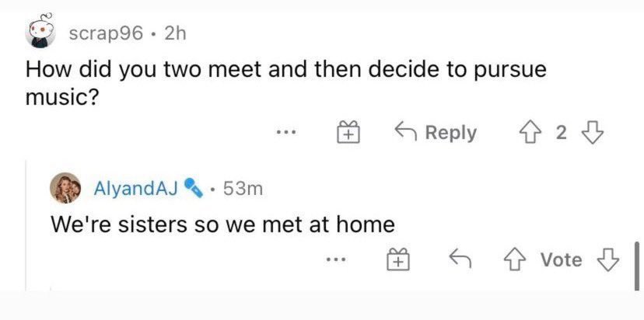Image resolution: width=644 pixels, height=320 pixels.
Task: Open more options on AlyandAJ's reply
Action: coord(335,260)
